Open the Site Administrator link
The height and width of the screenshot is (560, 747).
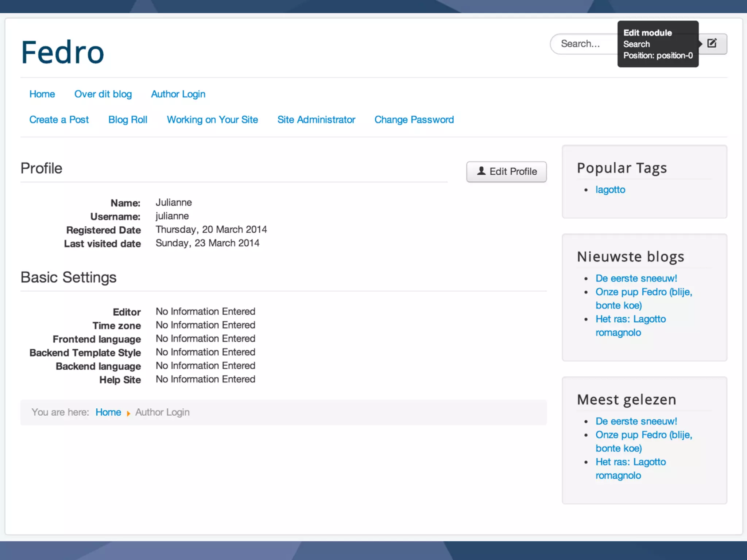[x=316, y=120]
